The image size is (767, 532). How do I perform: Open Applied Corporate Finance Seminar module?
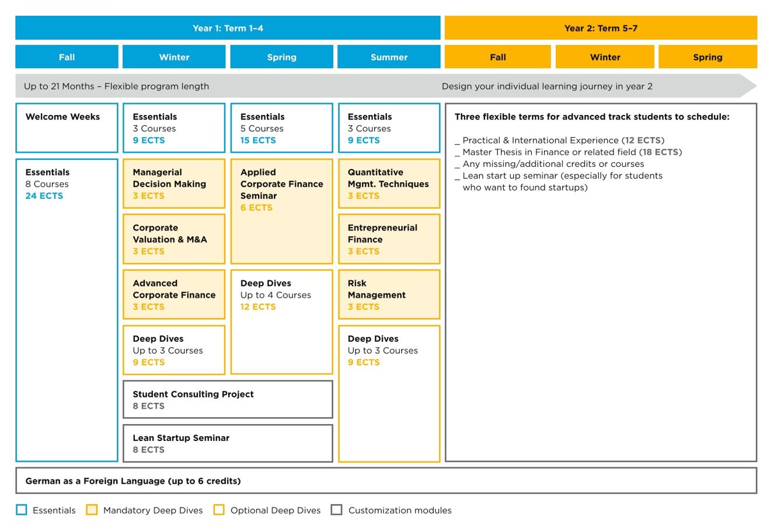[281, 211]
